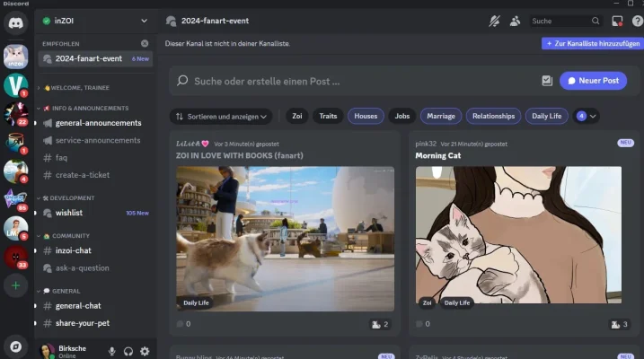Screen dimensions: 644x359
Task: Open server icon with 33 notifications
Action: point(15,258)
